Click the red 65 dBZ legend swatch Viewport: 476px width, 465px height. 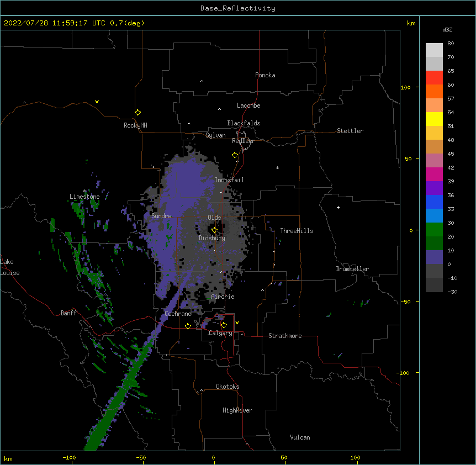(x=434, y=77)
